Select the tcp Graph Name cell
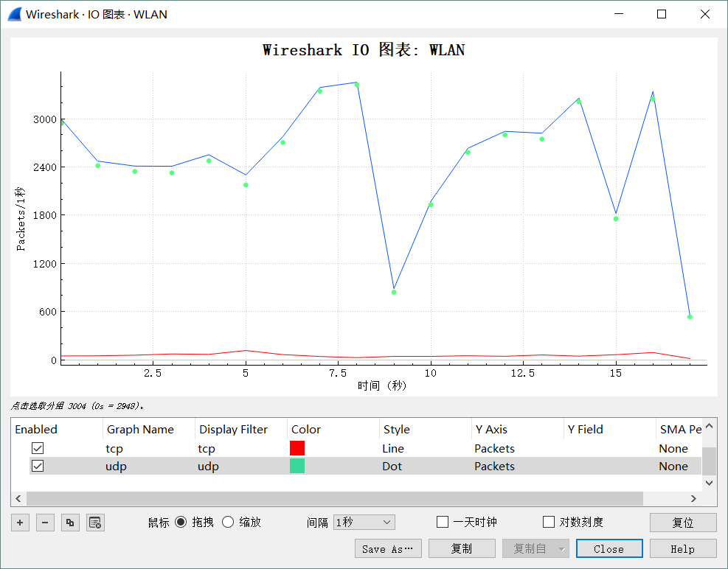Screen dimensions: 728x569 [148, 448]
